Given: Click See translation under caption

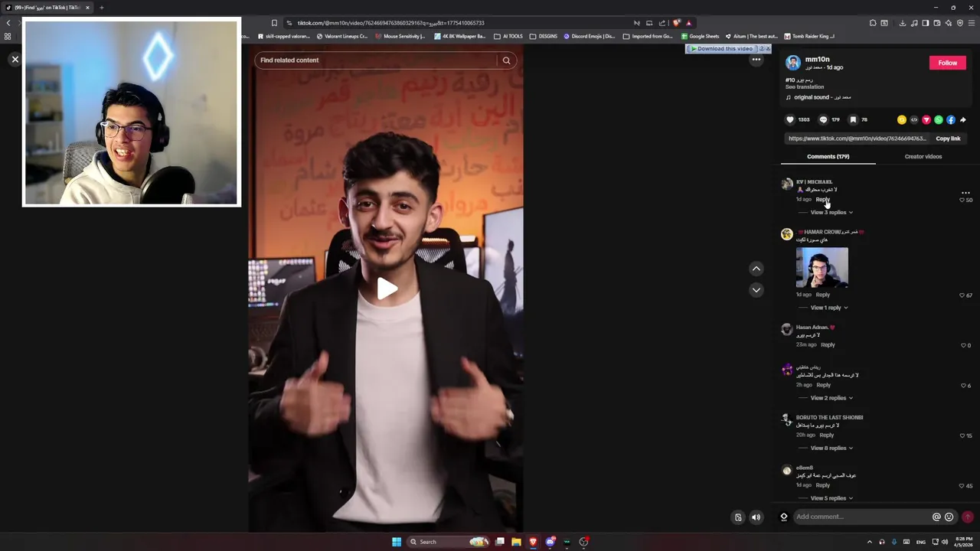Looking at the screenshot, I should coord(804,86).
